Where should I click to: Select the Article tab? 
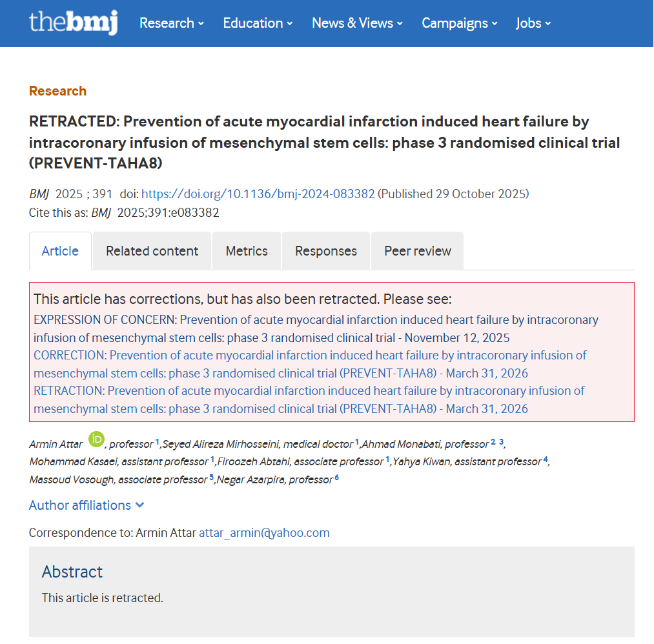point(60,251)
